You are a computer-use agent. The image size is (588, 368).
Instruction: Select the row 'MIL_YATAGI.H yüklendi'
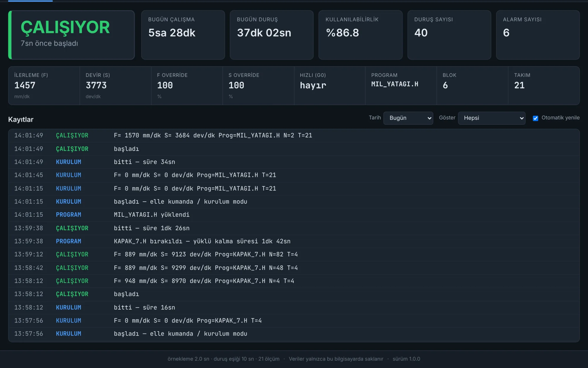pyautogui.click(x=294, y=215)
